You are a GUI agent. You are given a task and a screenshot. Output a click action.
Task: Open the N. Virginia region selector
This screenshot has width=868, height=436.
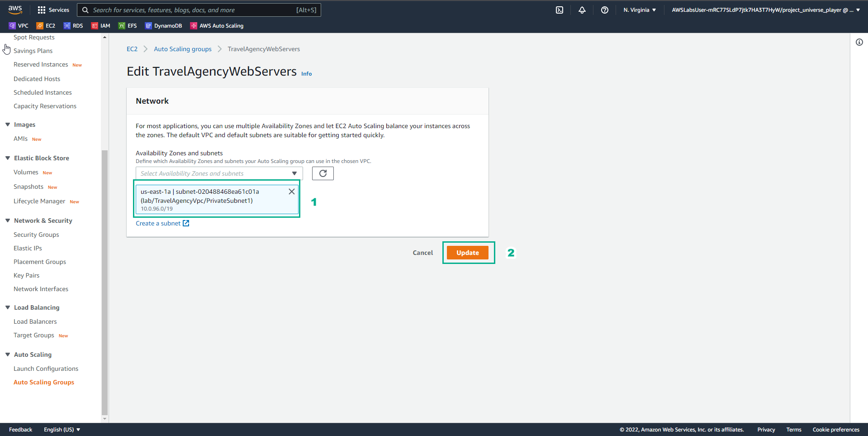coord(640,10)
